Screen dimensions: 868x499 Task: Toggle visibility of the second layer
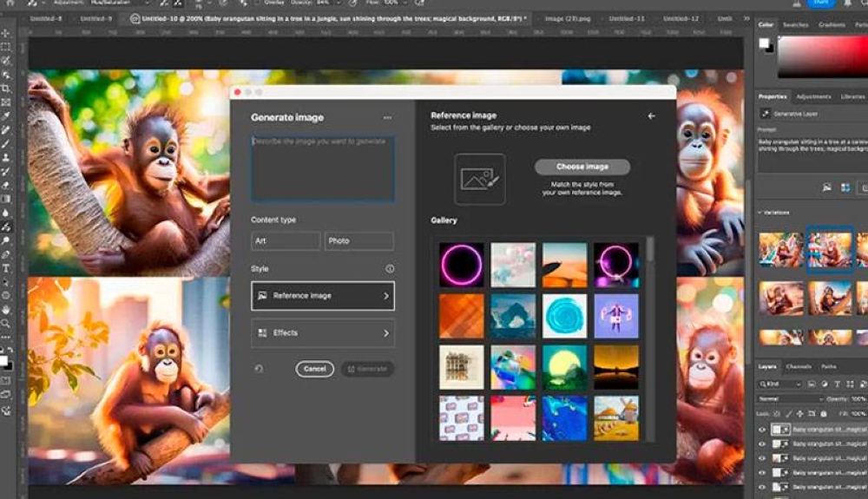point(762,444)
